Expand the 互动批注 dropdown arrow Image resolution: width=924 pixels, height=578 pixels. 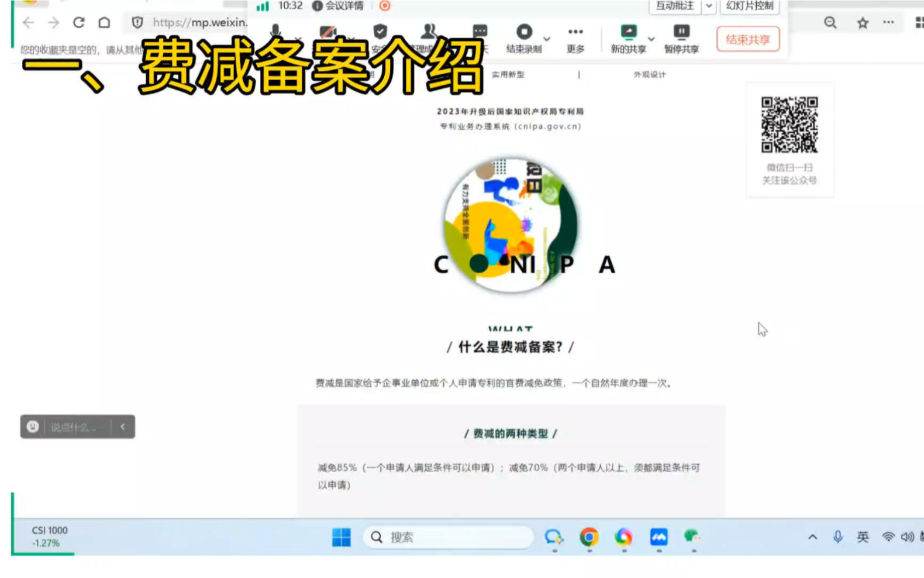coord(709,6)
